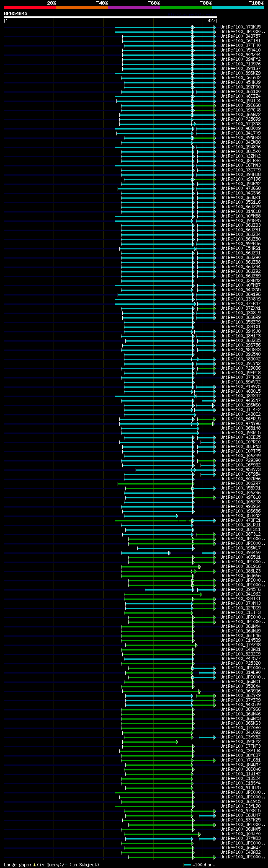Click green segment in the UniRef100_B9IGG8 row

click(204, 105)
